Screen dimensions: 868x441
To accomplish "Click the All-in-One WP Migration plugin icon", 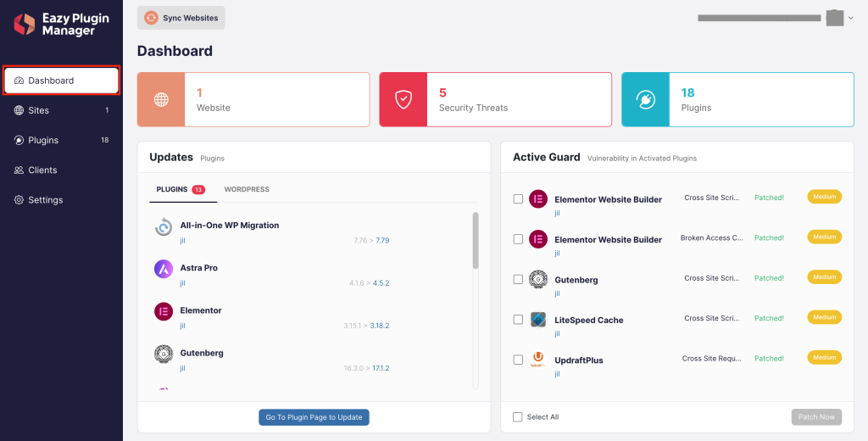I will pos(164,227).
